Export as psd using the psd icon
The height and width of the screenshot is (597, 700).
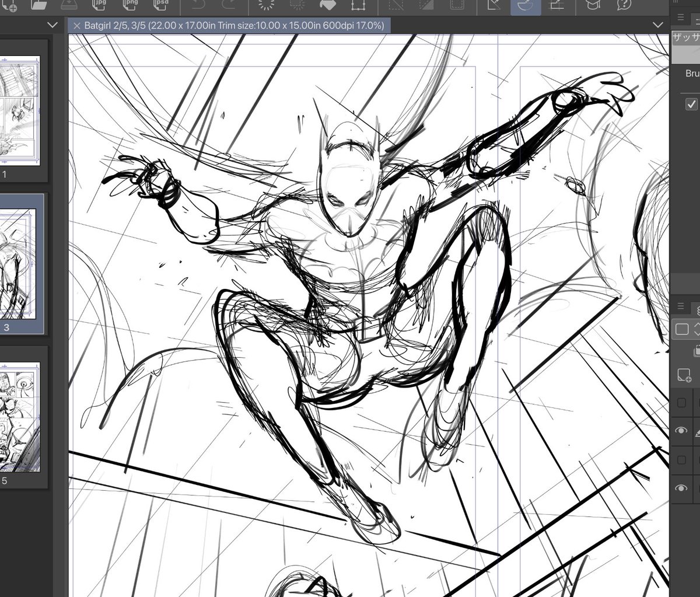[x=160, y=6]
